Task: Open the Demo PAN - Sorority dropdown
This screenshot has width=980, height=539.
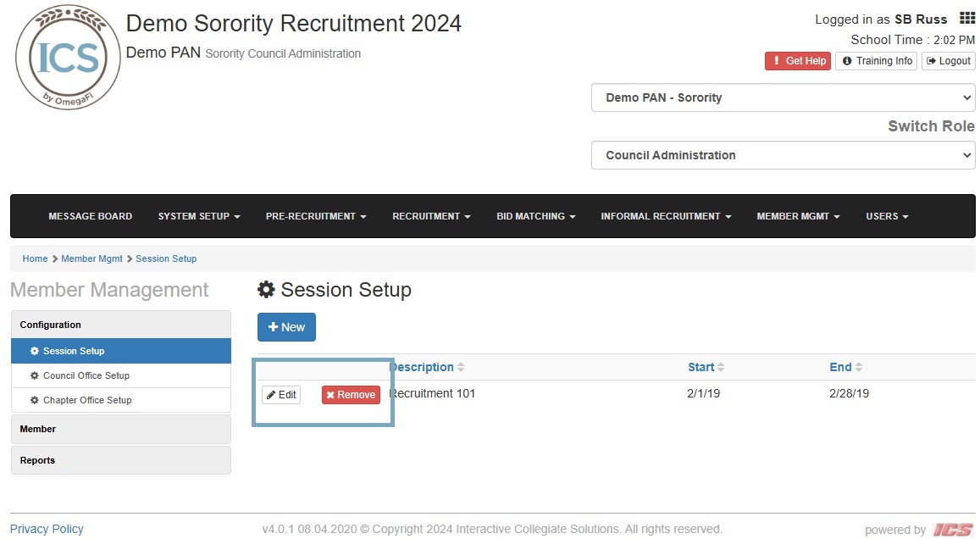Action: coord(781,97)
